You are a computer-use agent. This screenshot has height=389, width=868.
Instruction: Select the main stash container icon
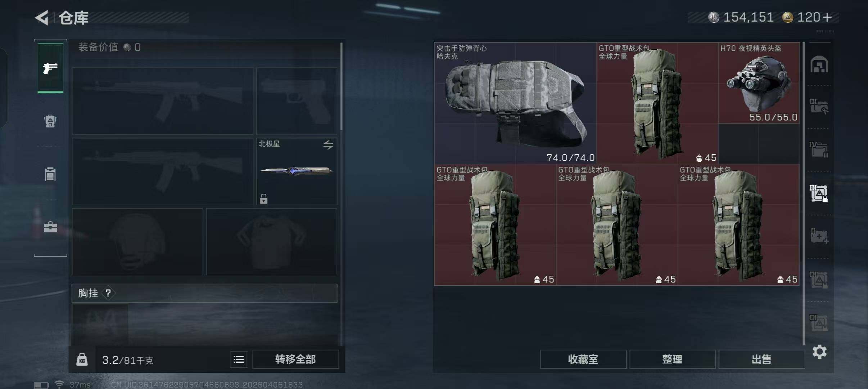point(819,64)
